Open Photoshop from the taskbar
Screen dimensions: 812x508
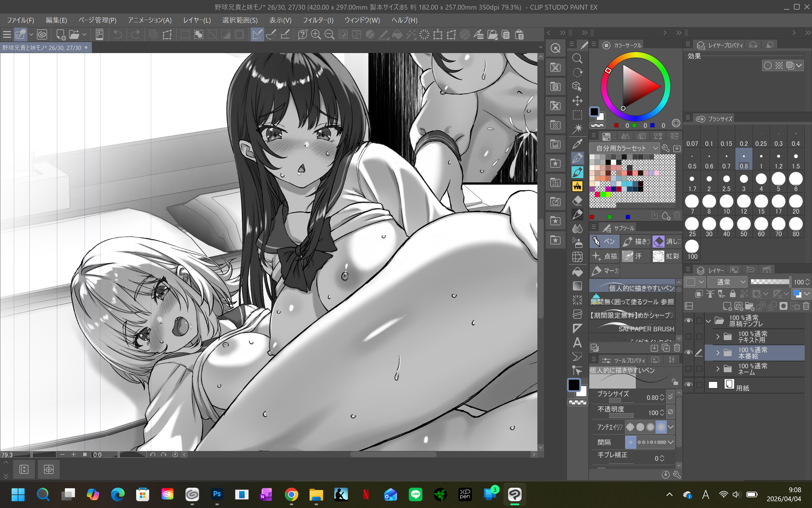pos(217,494)
